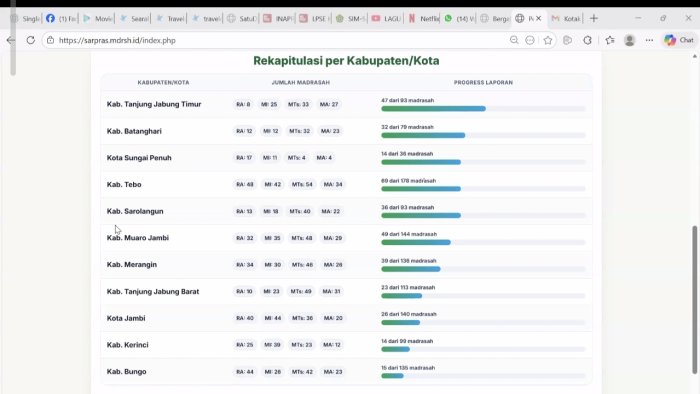Click the 'MA: 23' badge in Batanghari row
This screenshot has width=700, height=394.
(x=330, y=131)
